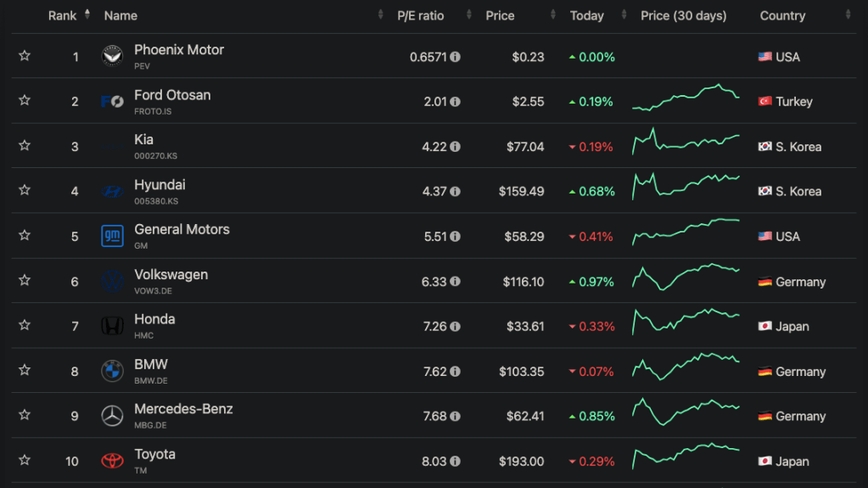Image resolution: width=868 pixels, height=488 pixels.
Task: Click the Toyota logo icon
Action: (112, 461)
